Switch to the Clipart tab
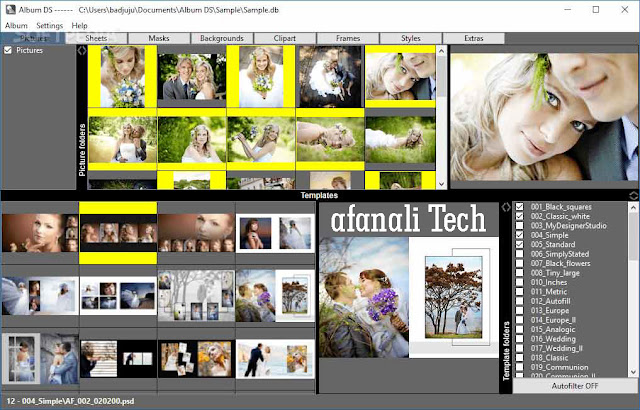 tap(284, 38)
